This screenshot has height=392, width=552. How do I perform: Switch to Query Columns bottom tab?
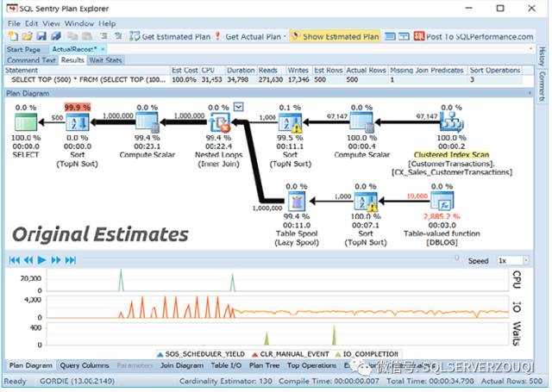[x=85, y=365]
